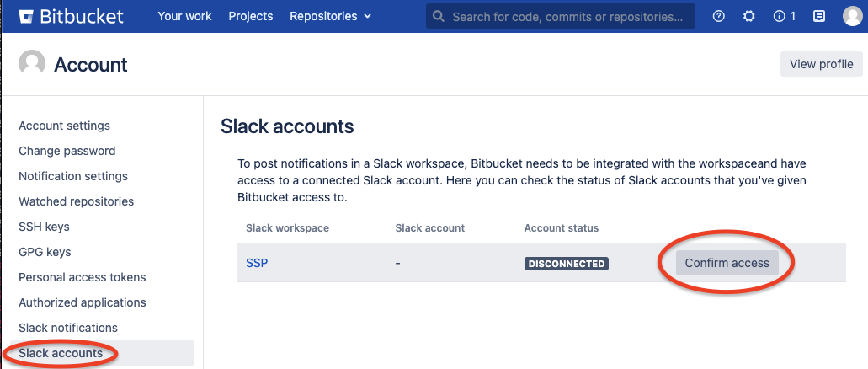Viewport: 868px width, 369px height.
Task: Open the user avatar menu in header
Action: click(853, 16)
